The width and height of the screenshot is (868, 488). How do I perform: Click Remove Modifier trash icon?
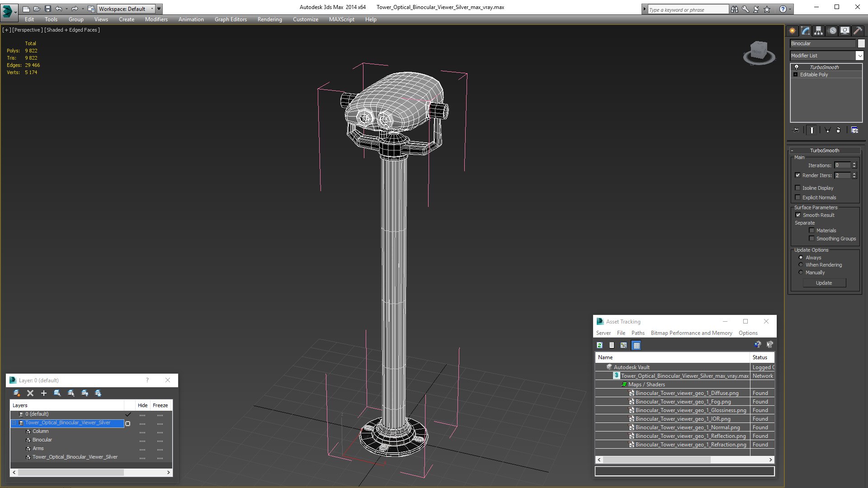(839, 130)
